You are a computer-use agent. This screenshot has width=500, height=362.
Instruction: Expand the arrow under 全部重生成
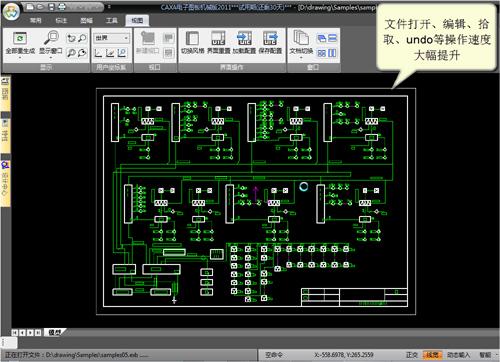20,57
